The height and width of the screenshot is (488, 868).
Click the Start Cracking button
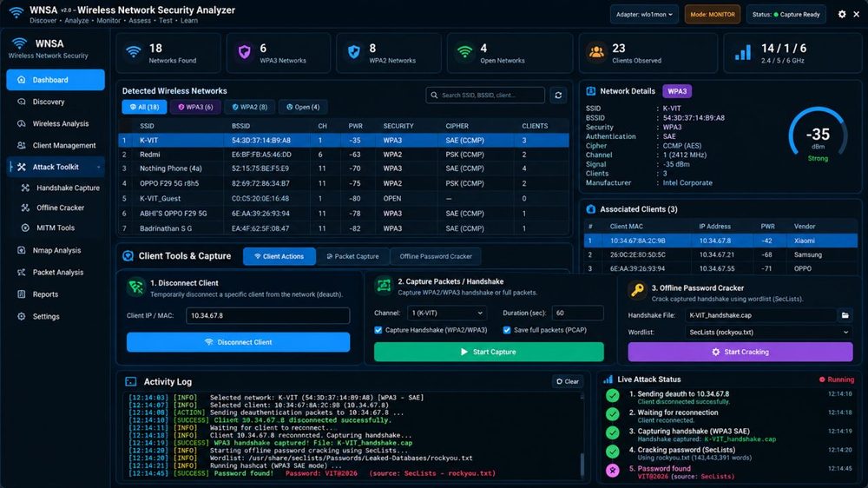740,352
